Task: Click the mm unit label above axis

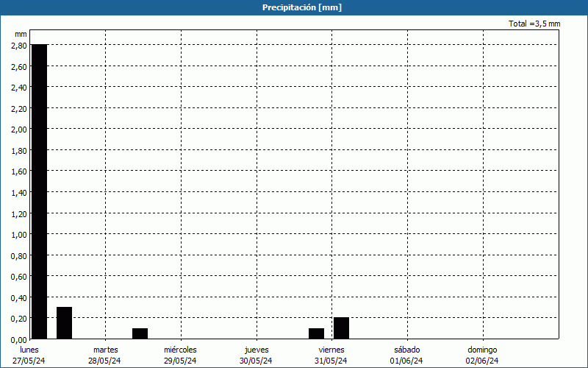Action: pyautogui.click(x=21, y=34)
